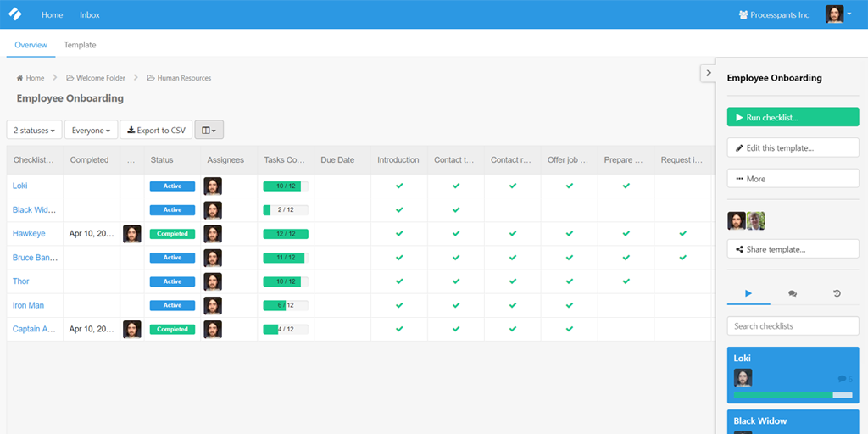Run checklist from the template
This screenshot has height=434, width=868.
click(793, 117)
